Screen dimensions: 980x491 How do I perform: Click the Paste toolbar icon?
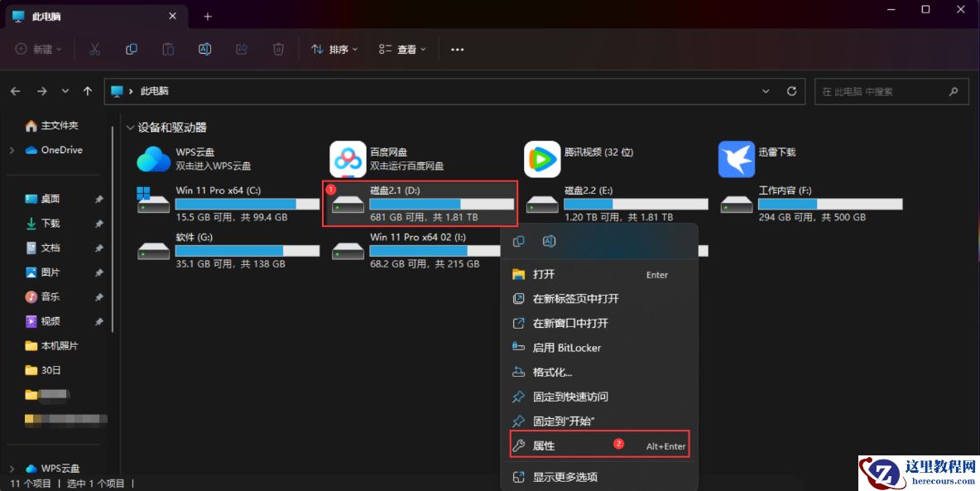168,49
